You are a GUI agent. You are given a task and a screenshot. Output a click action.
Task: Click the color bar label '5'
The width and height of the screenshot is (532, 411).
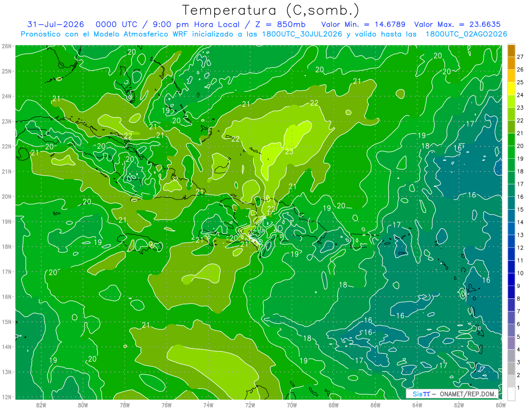point(519,337)
